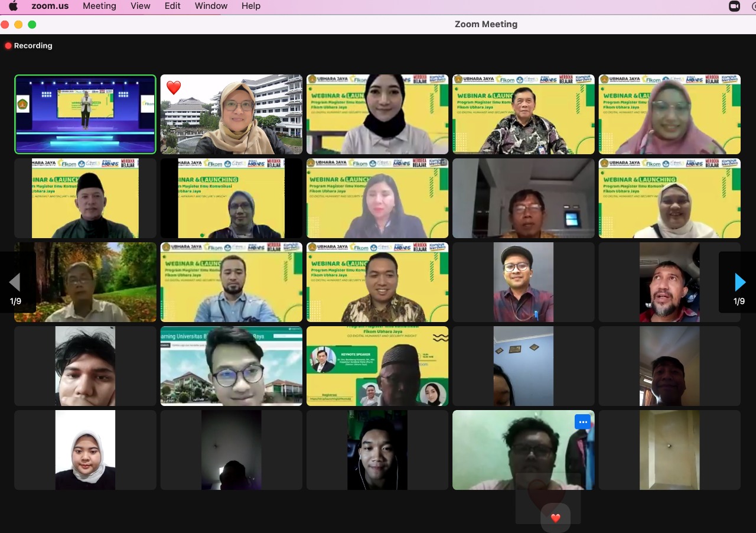The height and width of the screenshot is (533, 756).
Task: Open the Help menu
Action: tap(250, 6)
